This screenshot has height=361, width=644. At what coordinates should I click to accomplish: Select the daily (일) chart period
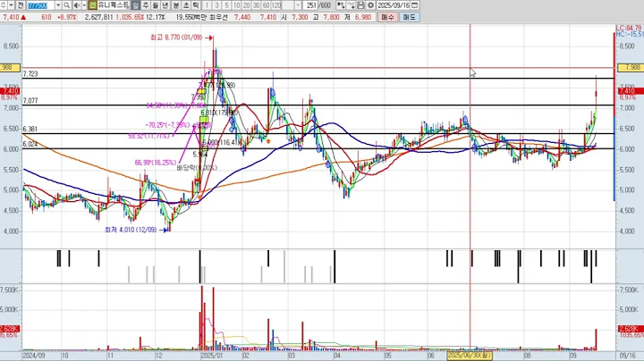[136, 5]
